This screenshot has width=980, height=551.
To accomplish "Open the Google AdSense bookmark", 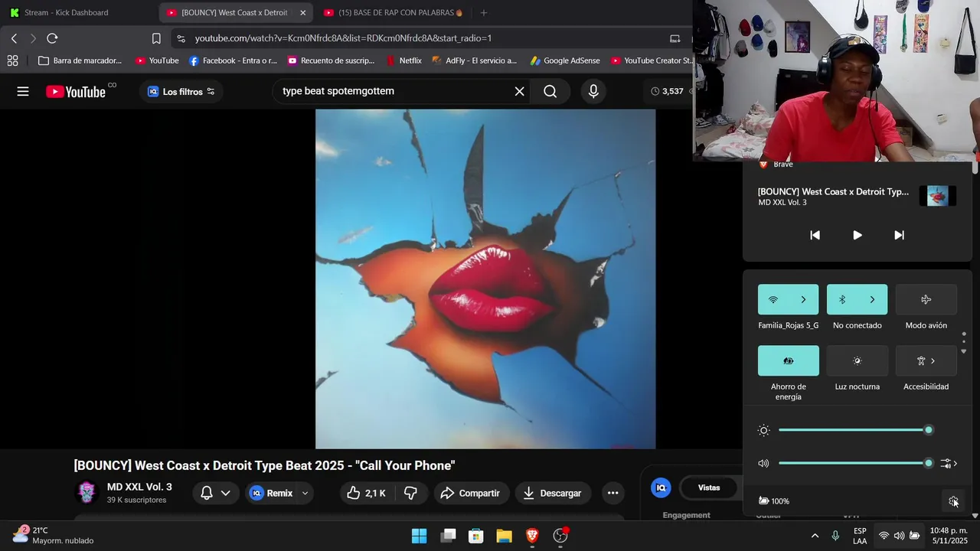I will pyautogui.click(x=564, y=60).
